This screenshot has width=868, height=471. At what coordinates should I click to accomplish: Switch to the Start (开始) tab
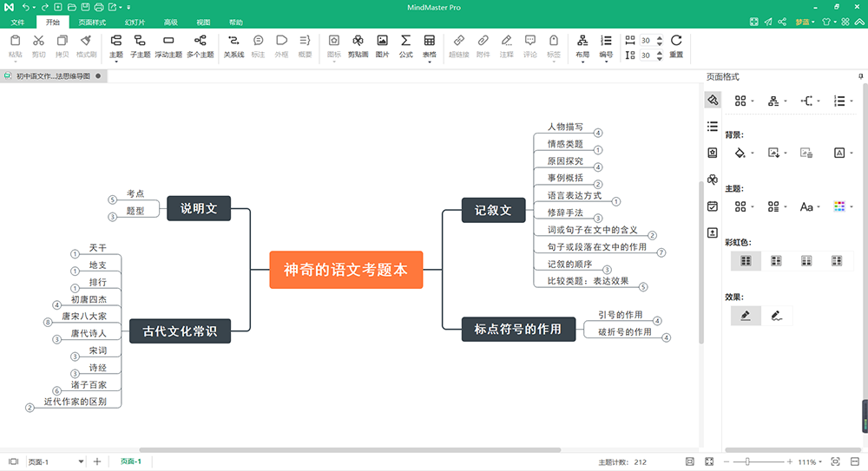(53, 23)
